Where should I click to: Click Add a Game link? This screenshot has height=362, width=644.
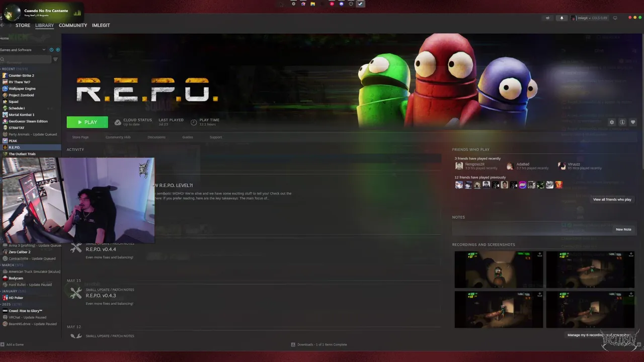[x=15, y=344]
